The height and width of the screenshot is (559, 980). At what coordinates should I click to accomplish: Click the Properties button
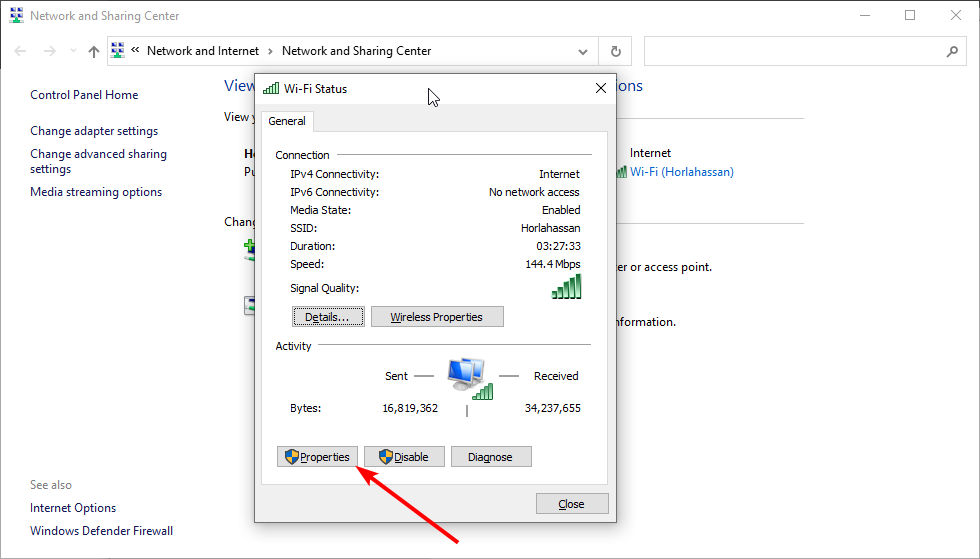pos(317,457)
